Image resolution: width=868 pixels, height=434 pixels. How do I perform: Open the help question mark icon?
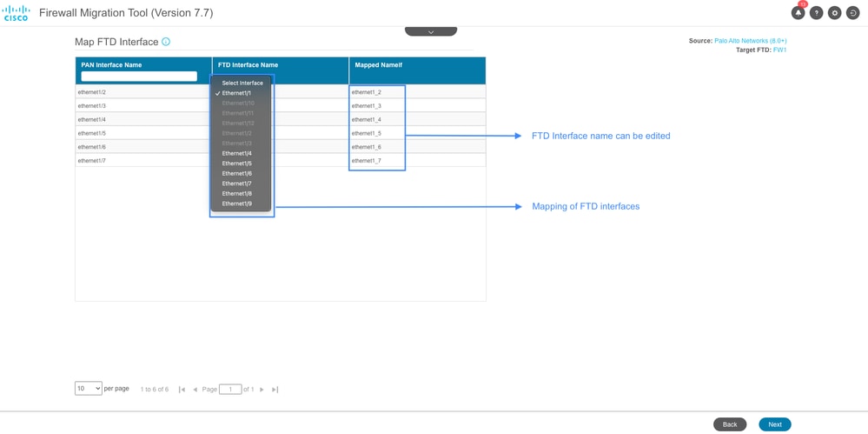click(816, 13)
